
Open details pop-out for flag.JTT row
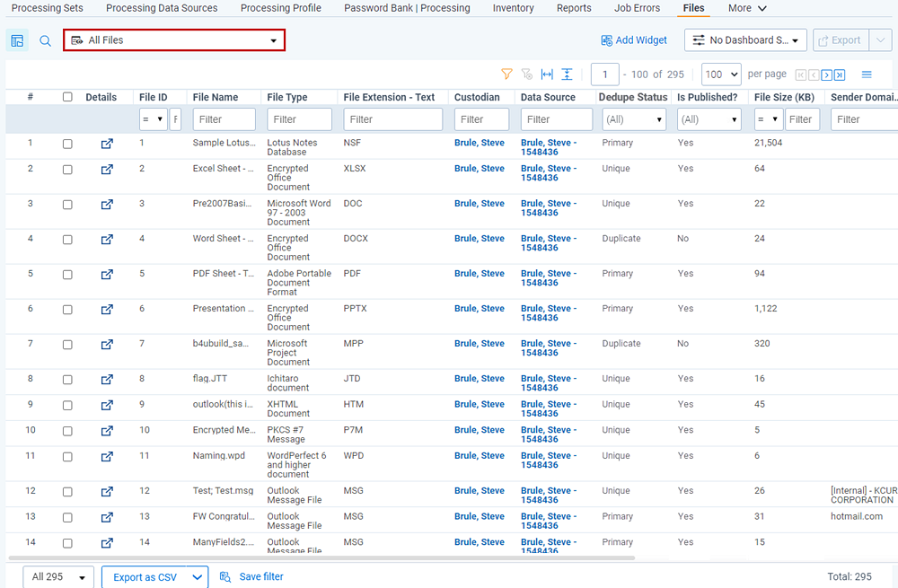click(x=107, y=379)
